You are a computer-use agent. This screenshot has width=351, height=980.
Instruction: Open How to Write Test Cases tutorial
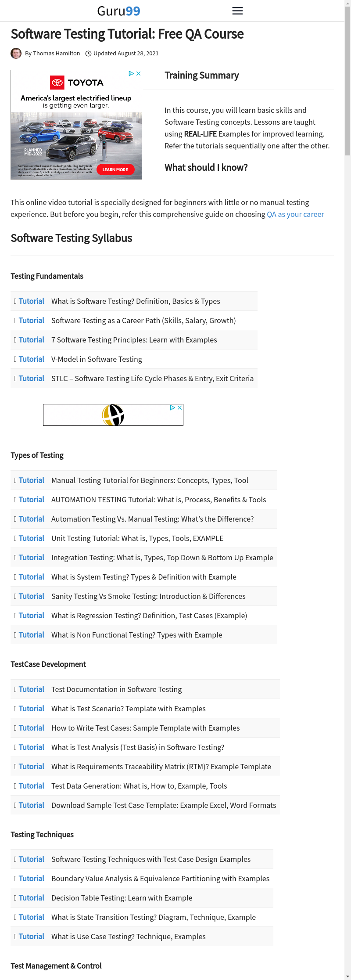click(145, 728)
